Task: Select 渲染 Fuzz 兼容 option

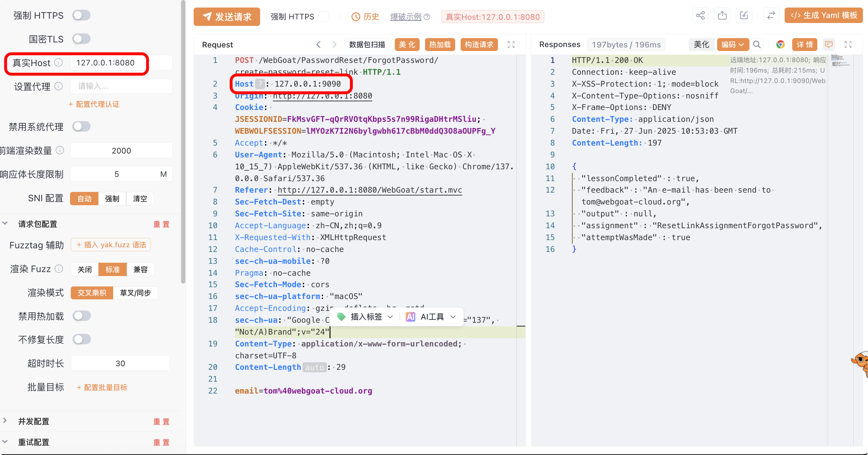Action: (x=140, y=269)
